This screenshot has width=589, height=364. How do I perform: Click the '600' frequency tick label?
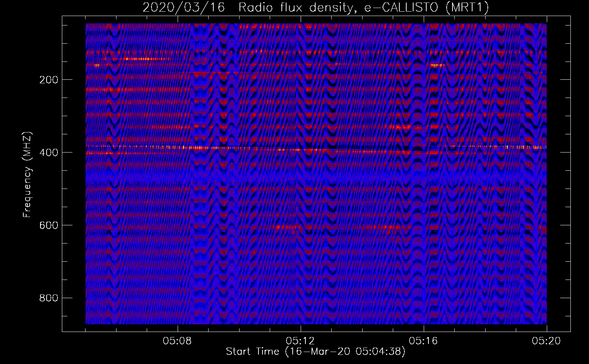pos(49,225)
